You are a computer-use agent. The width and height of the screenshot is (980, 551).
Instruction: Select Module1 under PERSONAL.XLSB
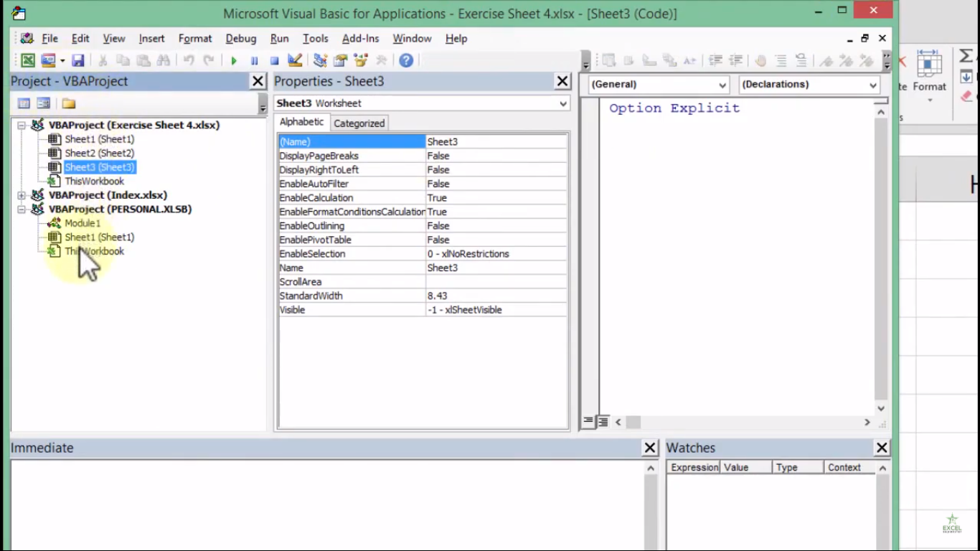click(x=83, y=223)
